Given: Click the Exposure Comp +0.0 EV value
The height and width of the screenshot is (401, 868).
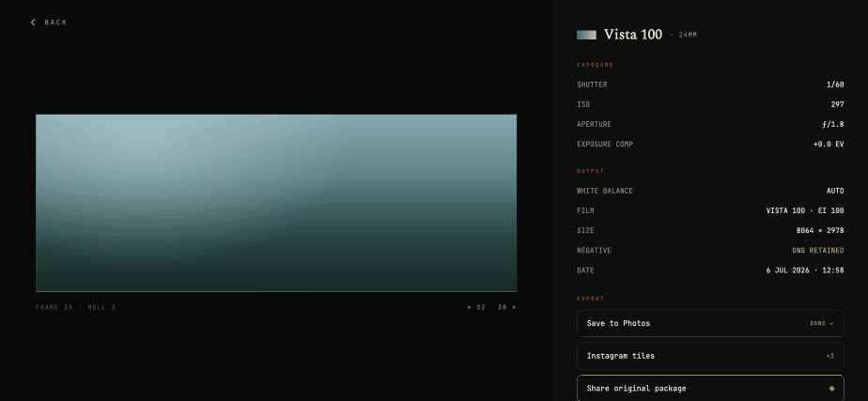Looking at the screenshot, I should [x=829, y=145].
